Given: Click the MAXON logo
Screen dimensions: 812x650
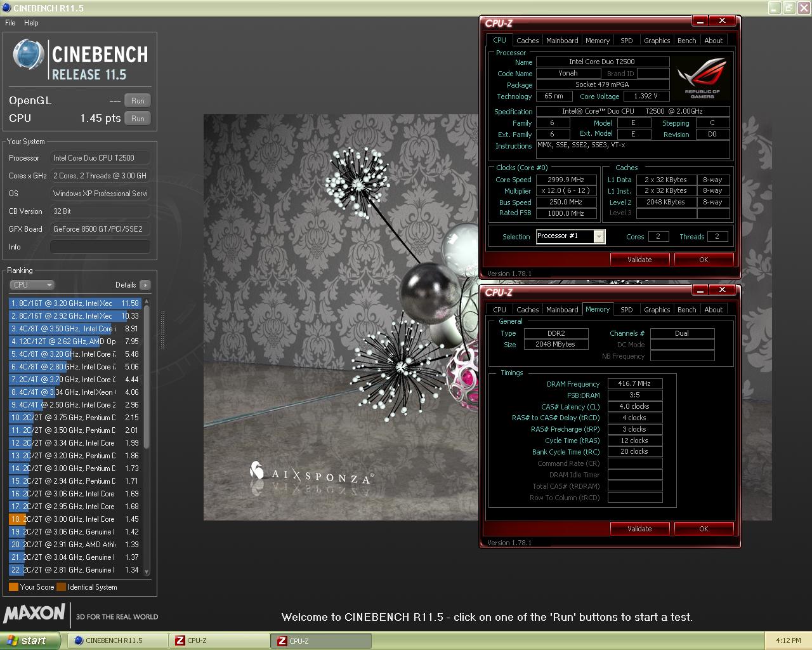Looking at the screenshot, I should tap(34, 613).
